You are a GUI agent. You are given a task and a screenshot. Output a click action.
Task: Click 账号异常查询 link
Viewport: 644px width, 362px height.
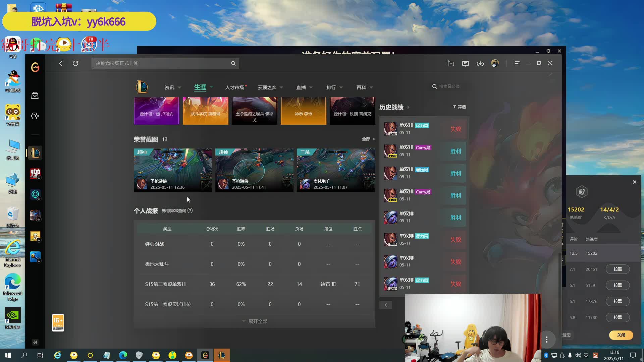174,210
